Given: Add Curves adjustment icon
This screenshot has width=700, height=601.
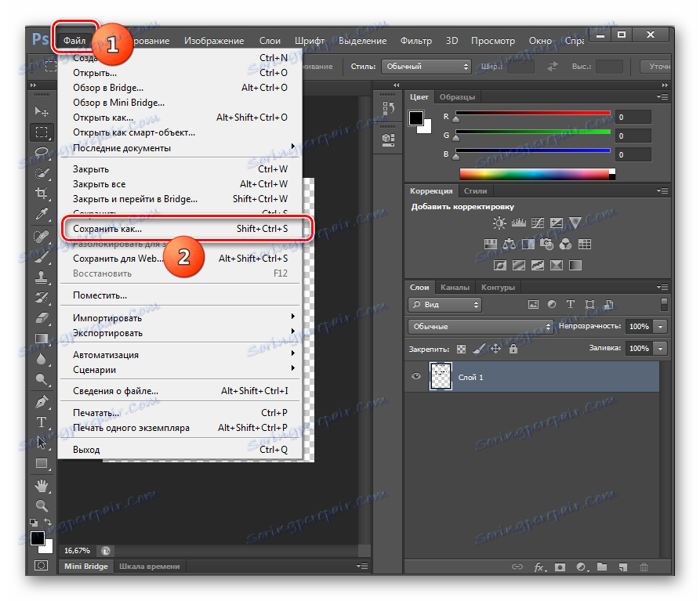Looking at the screenshot, I should 538,223.
